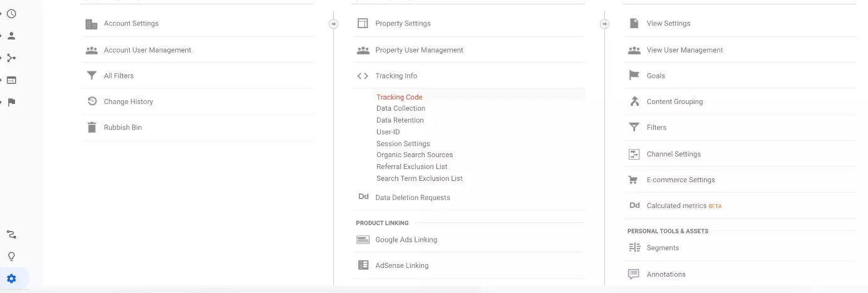Select User-ID under Tracking Info
Image resolution: width=868 pixels, height=293 pixels.
(388, 132)
